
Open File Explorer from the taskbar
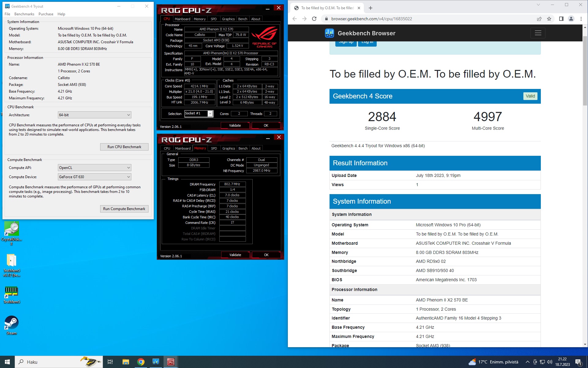[126, 362]
